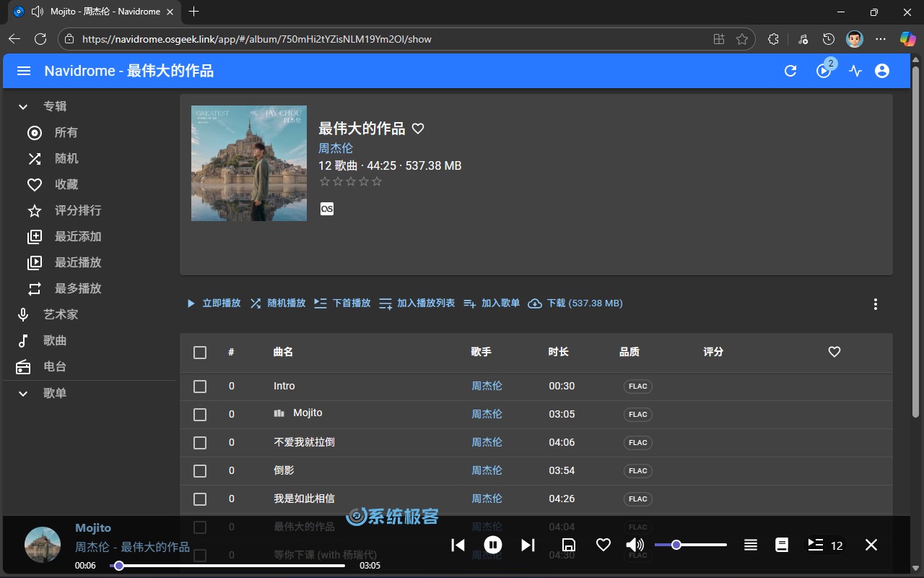Mute the player volume speaker icon
This screenshot has width=924, height=578.
(x=635, y=545)
